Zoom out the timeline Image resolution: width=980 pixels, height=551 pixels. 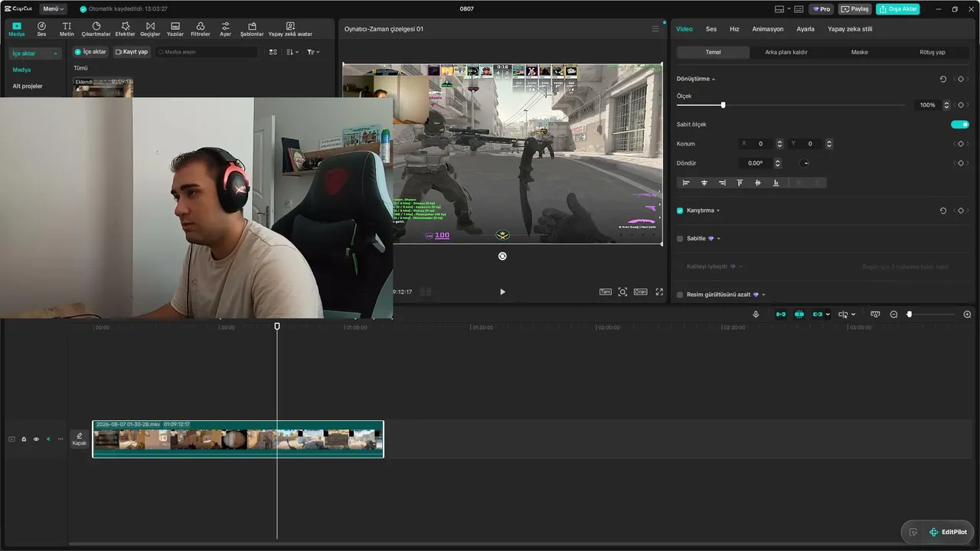pyautogui.click(x=893, y=315)
